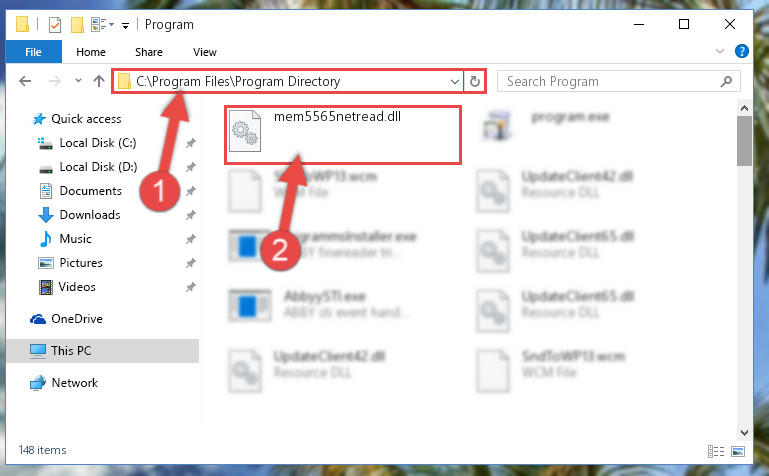Image resolution: width=769 pixels, height=476 pixels.
Task: Expand the address bar history dropdown
Action: (x=454, y=81)
